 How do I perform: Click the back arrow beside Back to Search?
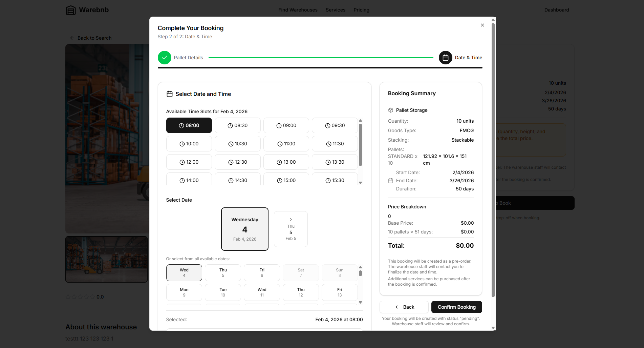coord(72,38)
